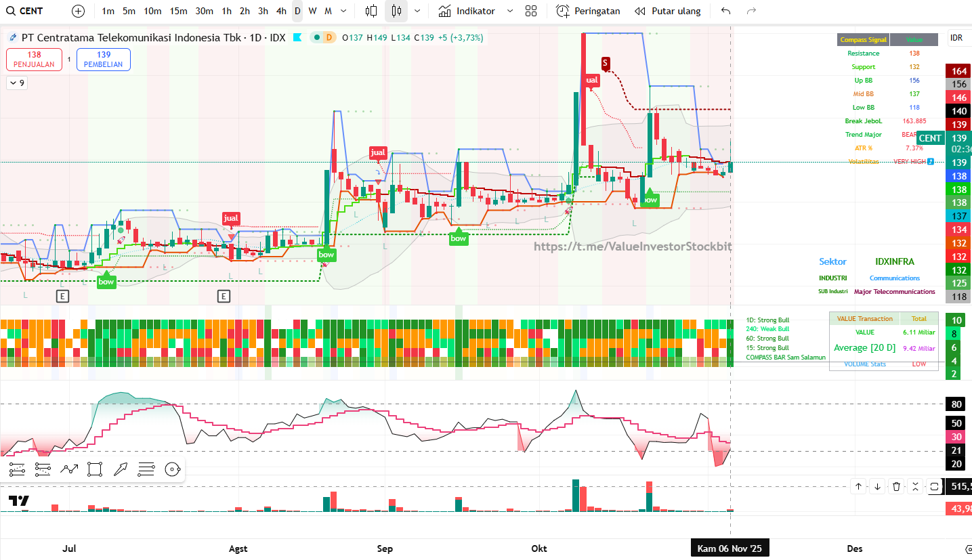Delete the volume pane with trash icon

click(x=897, y=486)
